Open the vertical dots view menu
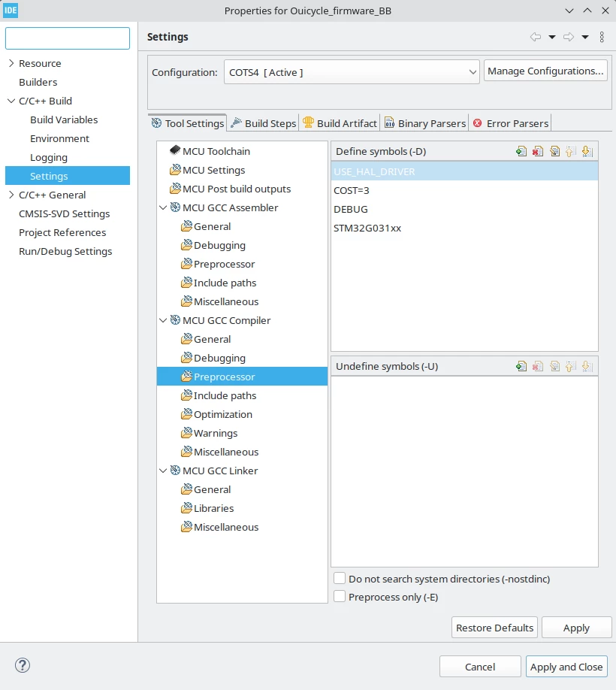This screenshot has width=616, height=690. click(x=602, y=37)
